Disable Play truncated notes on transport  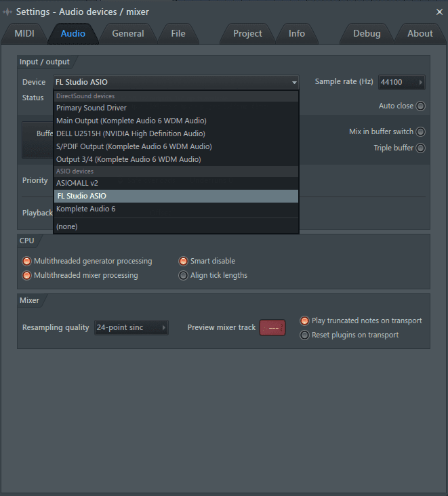[x=304, y=321]
